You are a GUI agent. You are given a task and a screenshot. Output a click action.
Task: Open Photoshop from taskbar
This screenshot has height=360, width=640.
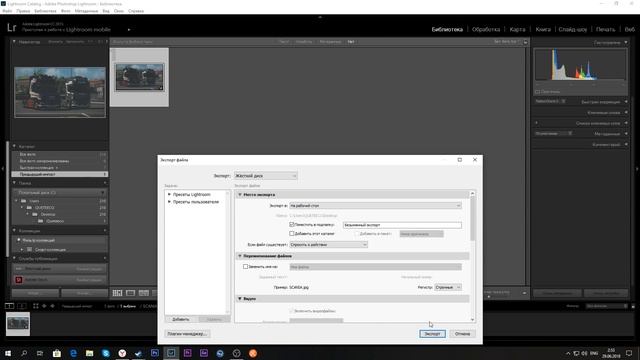pyautogui.click(x=155, y=353)
